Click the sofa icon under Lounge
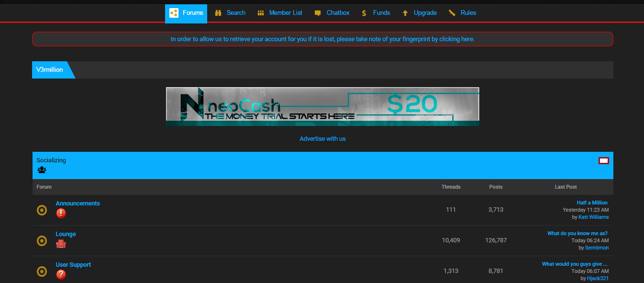This screenshot has height=283, width=644. (x=61, y=244)
